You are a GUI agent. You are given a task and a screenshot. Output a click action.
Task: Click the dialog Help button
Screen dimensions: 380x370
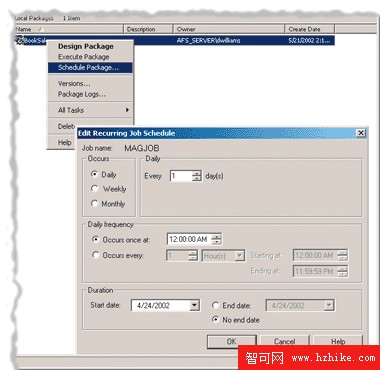tap(338, 341)
